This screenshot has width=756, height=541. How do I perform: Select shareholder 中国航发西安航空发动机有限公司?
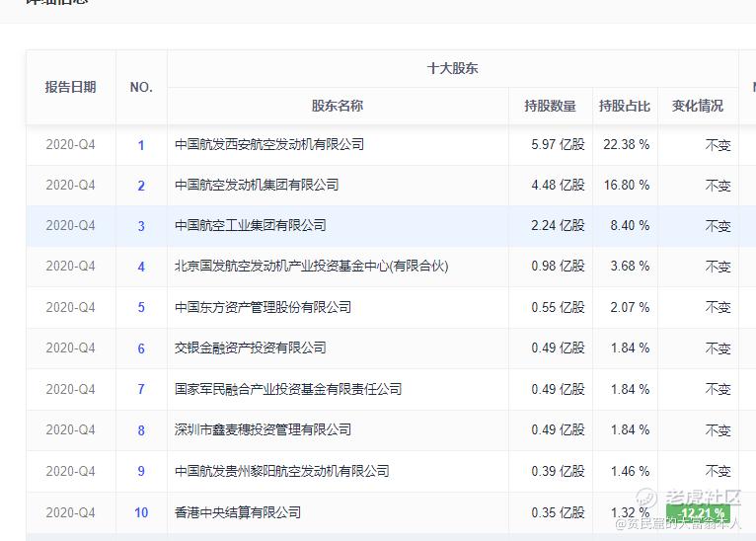click(x=269, y=145)
